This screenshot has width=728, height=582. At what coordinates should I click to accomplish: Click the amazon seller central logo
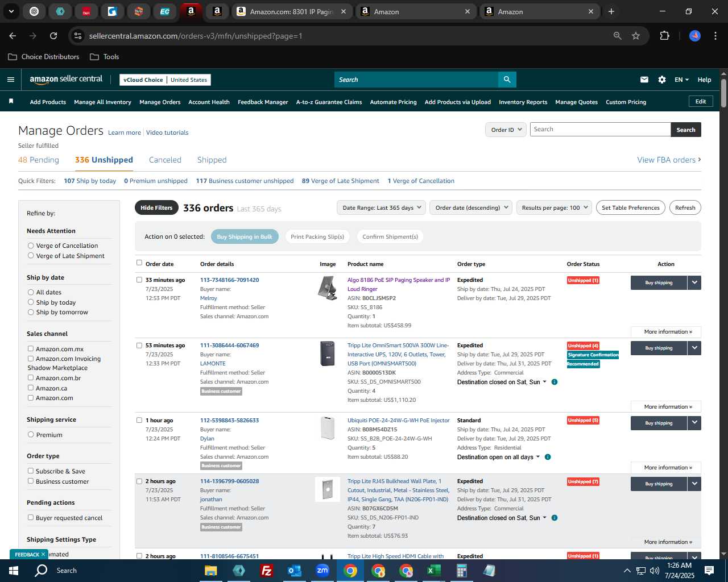[66, 80]
